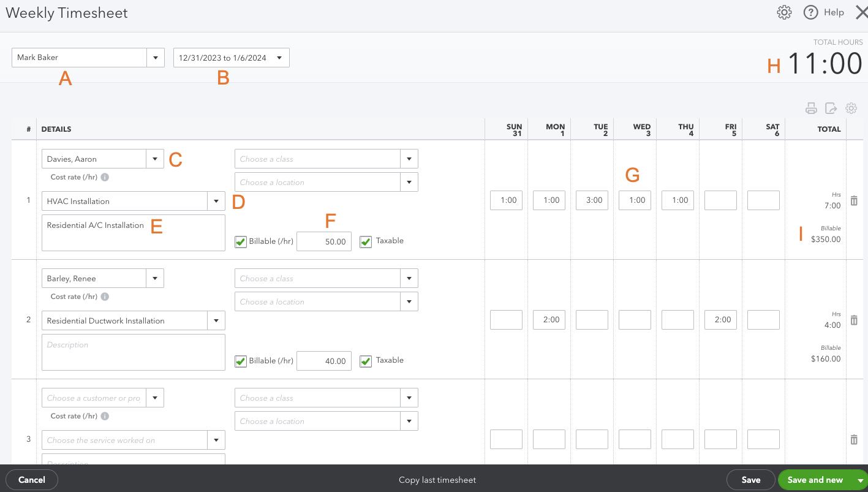Screen dimensions: 868x492
Task: Expand the Choose a class dropdown on row 1
Action: [x=409, y=158]
